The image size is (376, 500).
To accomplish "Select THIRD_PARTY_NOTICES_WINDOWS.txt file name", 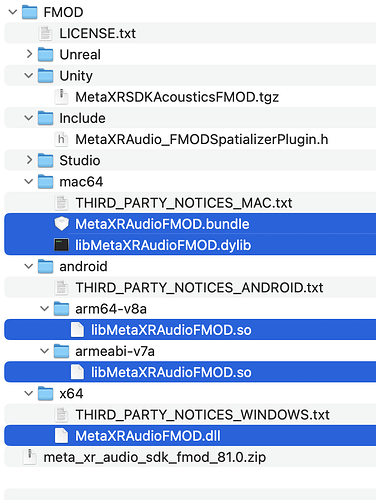I will pyautogui.click(x=202, y=415).
